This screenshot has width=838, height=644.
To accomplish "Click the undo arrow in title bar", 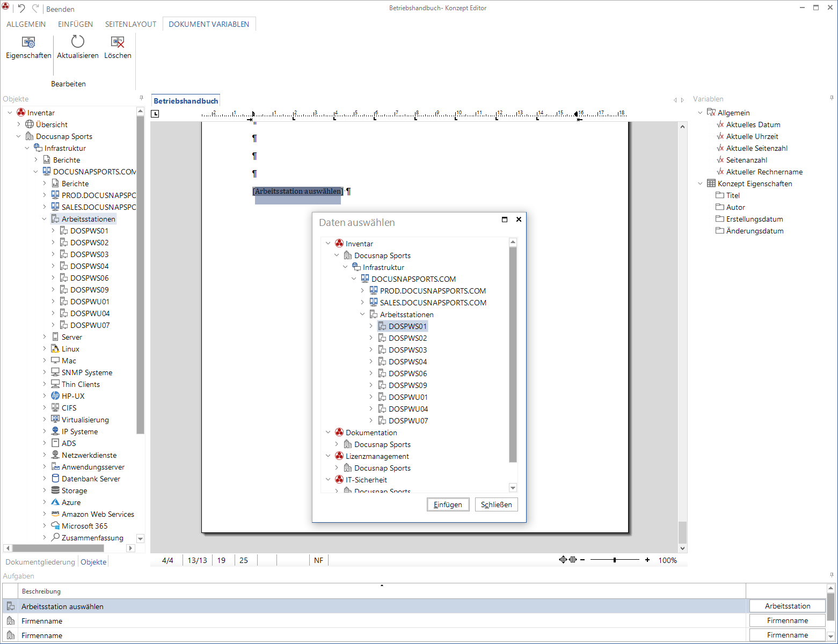I will (x=21, y=9).
